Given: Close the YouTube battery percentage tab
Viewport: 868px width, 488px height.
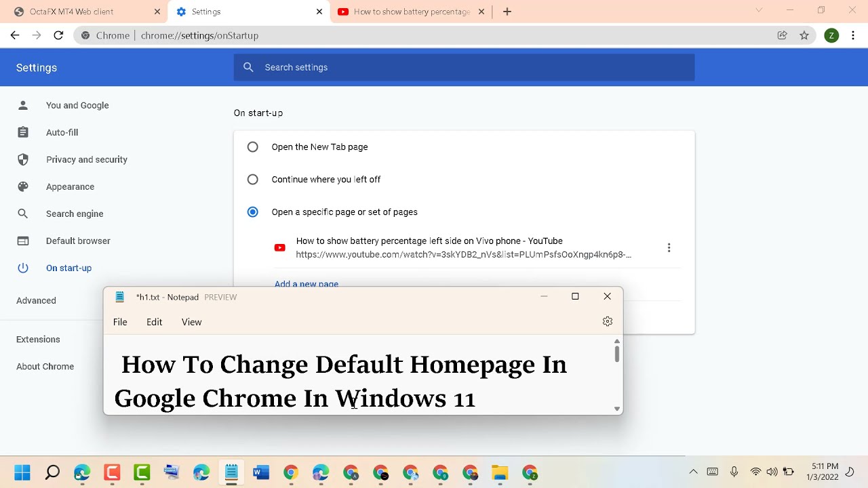Looking at the screenshot, I should 481,12.
